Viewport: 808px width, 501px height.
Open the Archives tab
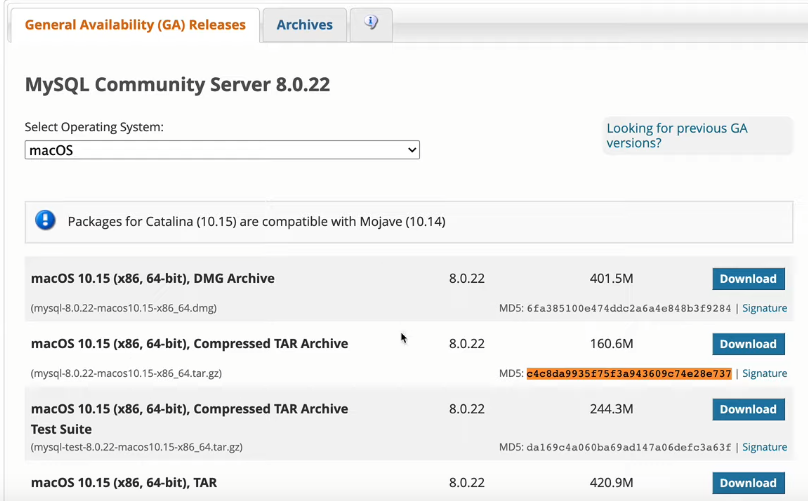coord(305,25)
